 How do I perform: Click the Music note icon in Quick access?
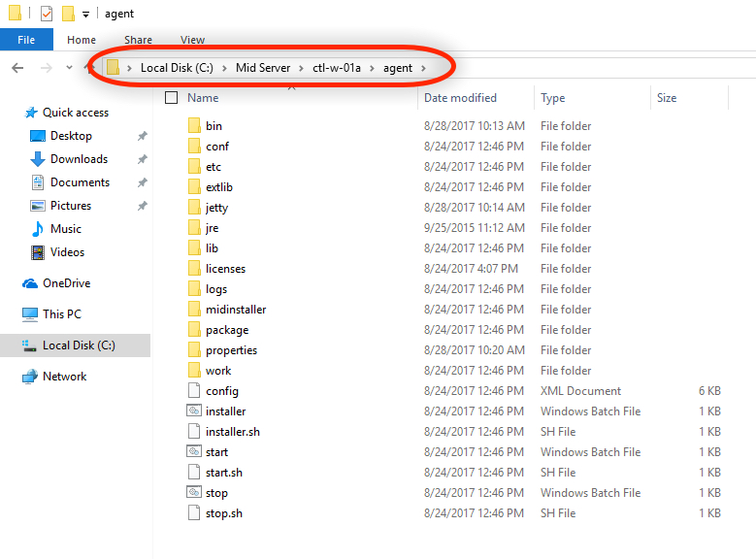(38, 229)
